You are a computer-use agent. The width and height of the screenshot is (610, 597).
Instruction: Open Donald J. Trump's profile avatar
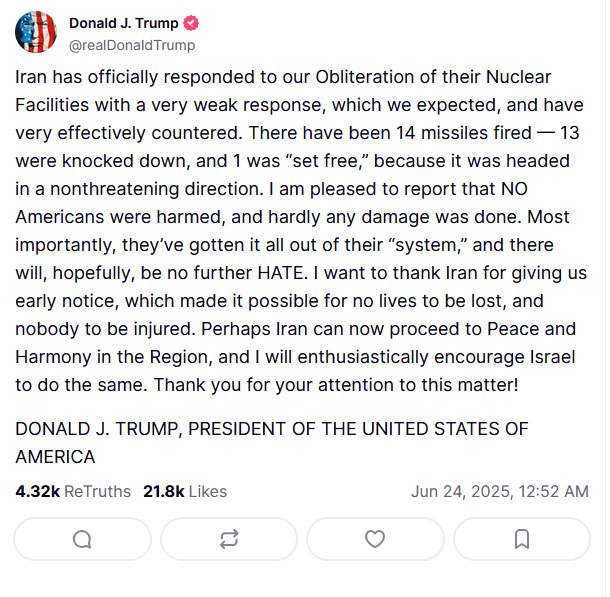pos(36,33)
